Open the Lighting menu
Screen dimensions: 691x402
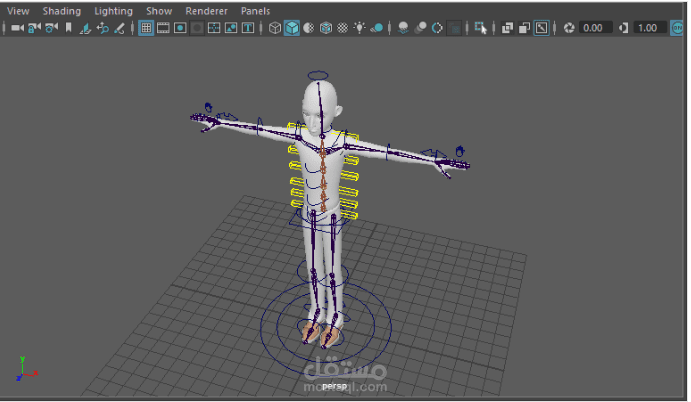pos(113,11)
